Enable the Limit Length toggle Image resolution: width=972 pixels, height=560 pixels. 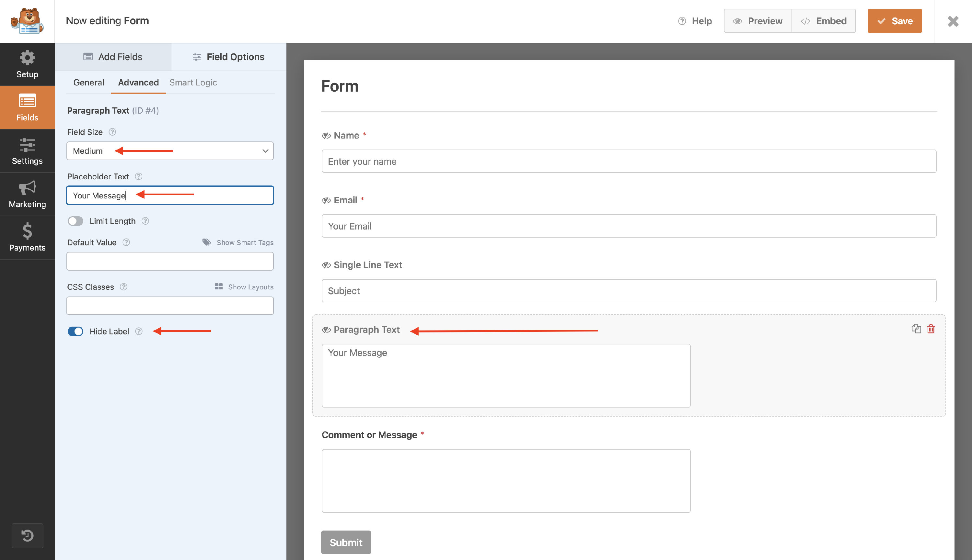(75, 221)
